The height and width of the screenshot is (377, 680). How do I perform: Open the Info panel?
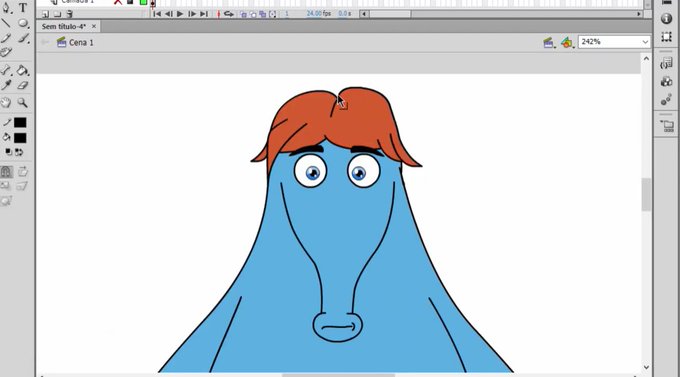click(667, 19)
